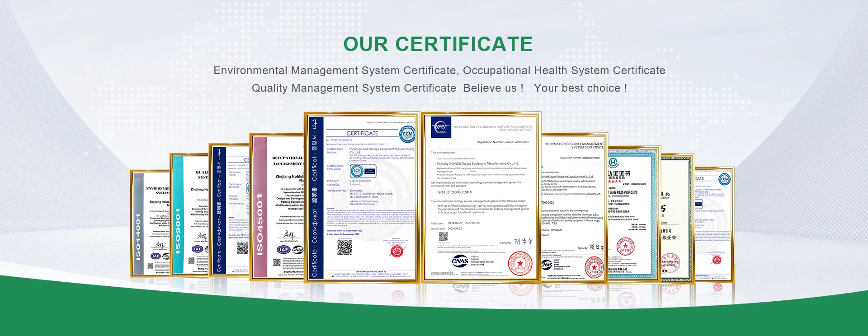This screenshot has width=868, height=336.
Task: Click the red round seal on the blue-bordered certificate
Action: coord(626,247)
